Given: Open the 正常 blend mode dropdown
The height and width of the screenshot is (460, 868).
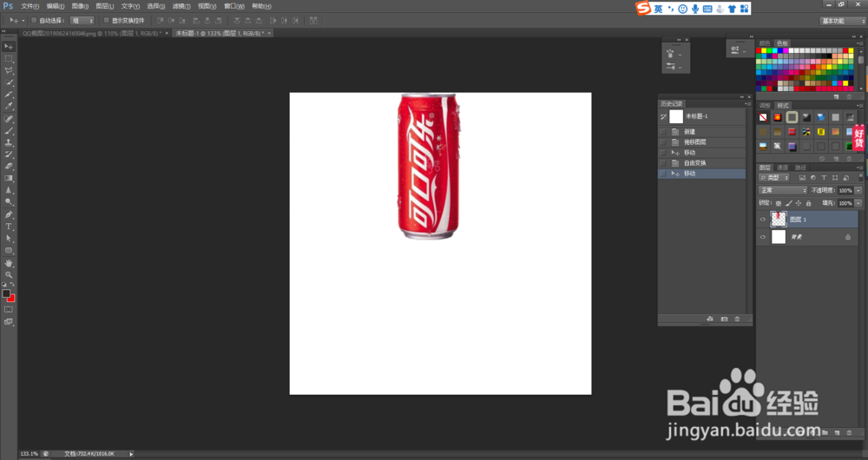Looking at the screenshot, I should coord(783,190).
